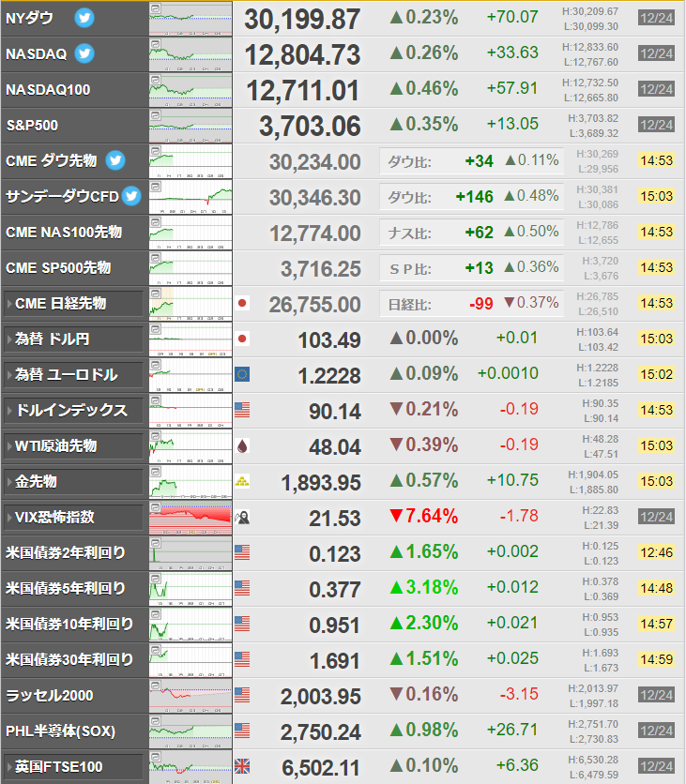This screenshot has height=784, width=686.
Task: Click the US flag in 米国債券10年利回り row
Action: (x=242, y=624)
